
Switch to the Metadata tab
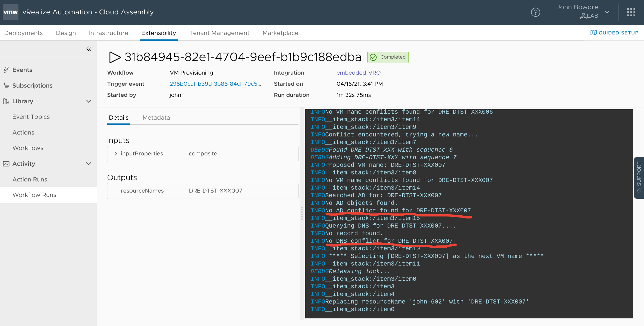[156, 118]
